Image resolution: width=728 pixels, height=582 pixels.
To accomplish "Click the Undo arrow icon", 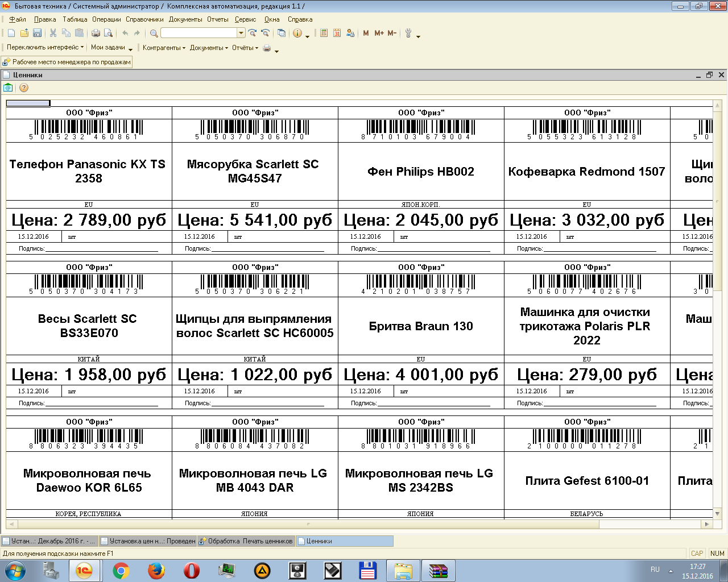I will tap(125, 34).
